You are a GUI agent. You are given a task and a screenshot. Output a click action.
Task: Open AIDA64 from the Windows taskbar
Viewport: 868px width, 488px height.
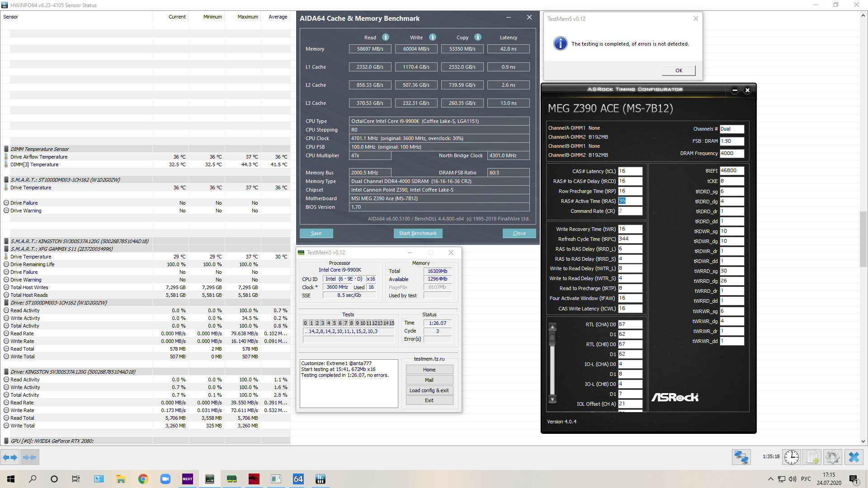[x=298, y=479]
